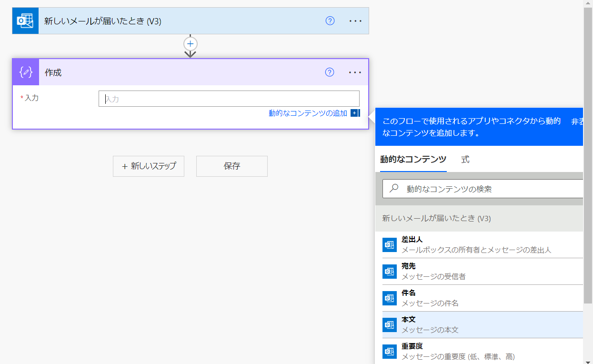This screenshot has width=593, height=364.
Task: Select the 本文 dynamic content item
Action: click(x=482, y=325)
